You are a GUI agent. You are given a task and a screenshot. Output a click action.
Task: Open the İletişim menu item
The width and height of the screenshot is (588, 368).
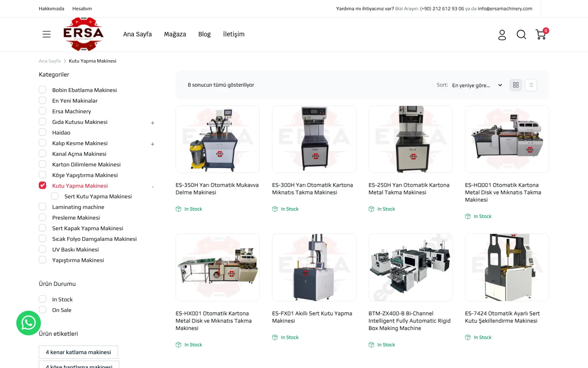tap(234, 34)
